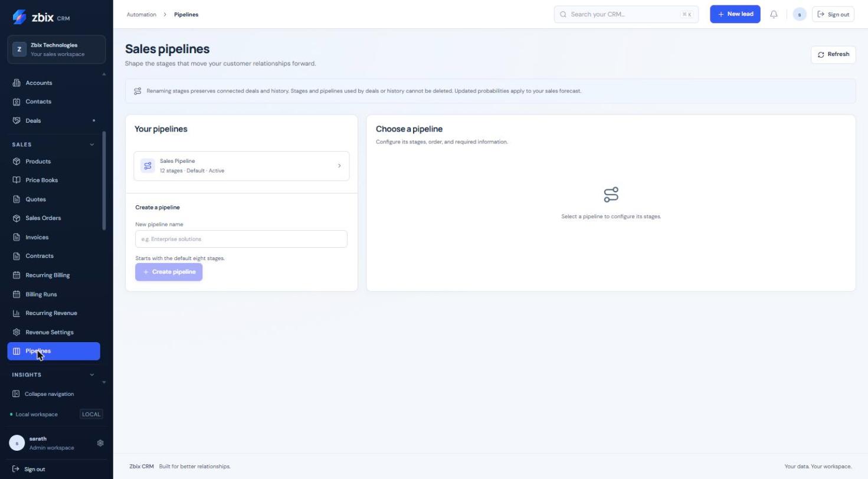Open the Zbix Technologies workspace switcher
The height and width of the screenshot is (479, 868).
click(57, 50)
